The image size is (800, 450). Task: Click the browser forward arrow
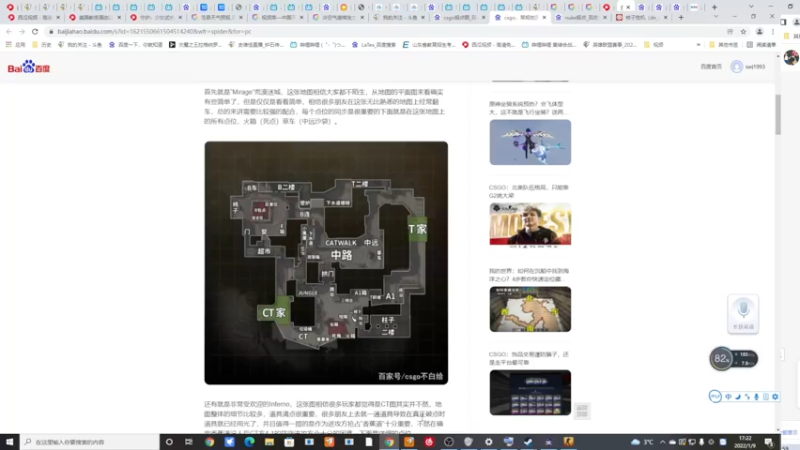pyautogui.click(x=21, y=32)
